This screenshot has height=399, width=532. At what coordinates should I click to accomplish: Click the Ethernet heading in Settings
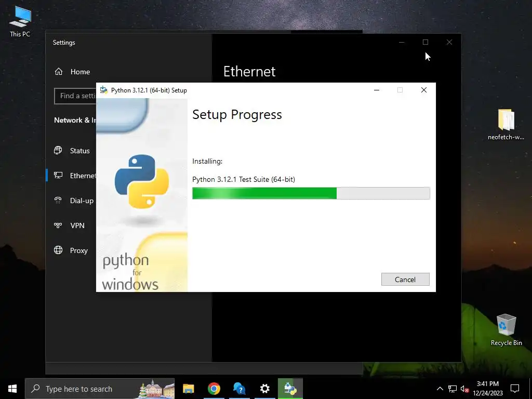point(249,72)
